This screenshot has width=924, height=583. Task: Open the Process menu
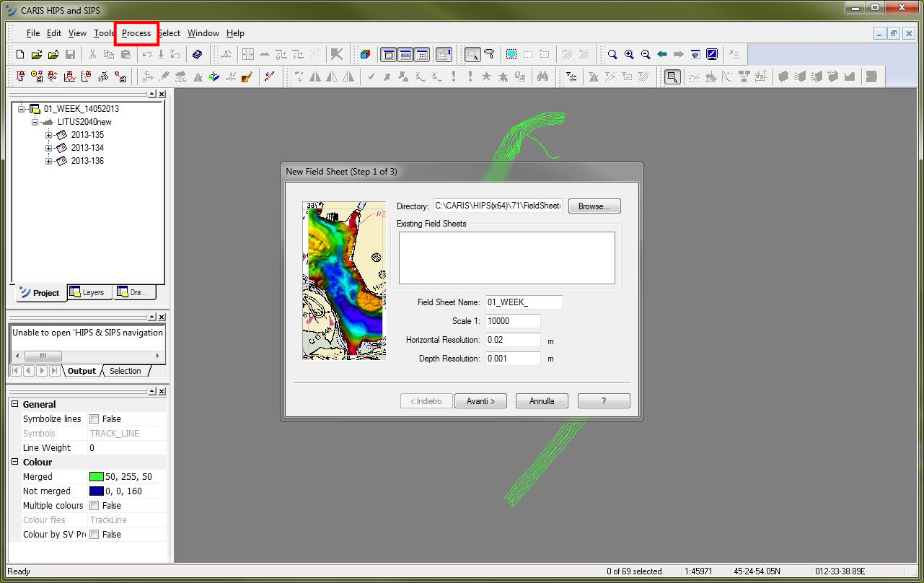(136, 33)
